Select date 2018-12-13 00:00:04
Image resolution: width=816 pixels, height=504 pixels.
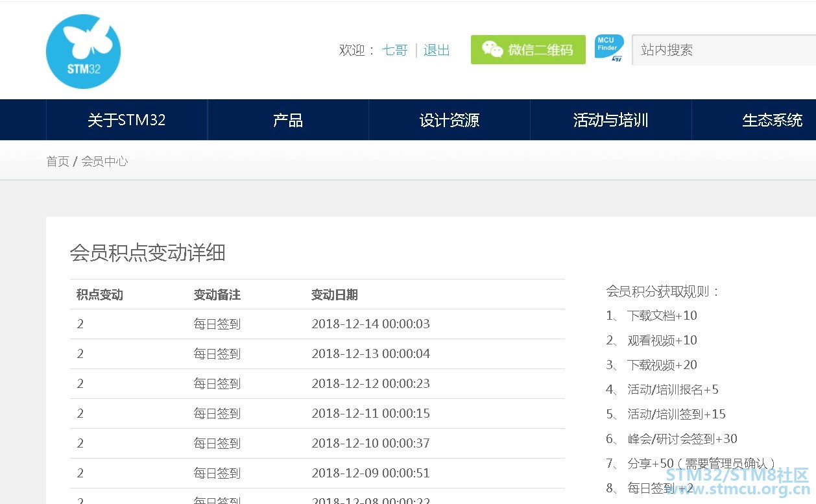coord(371,354)
